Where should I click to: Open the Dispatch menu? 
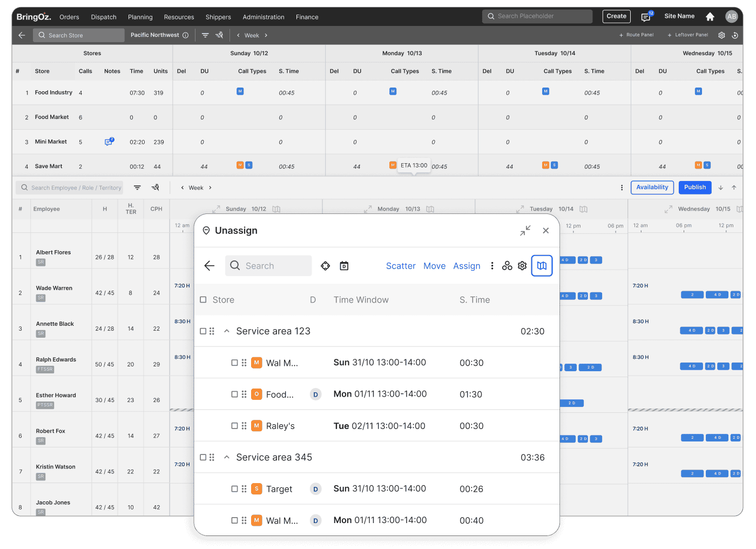(x=104, y=17)
